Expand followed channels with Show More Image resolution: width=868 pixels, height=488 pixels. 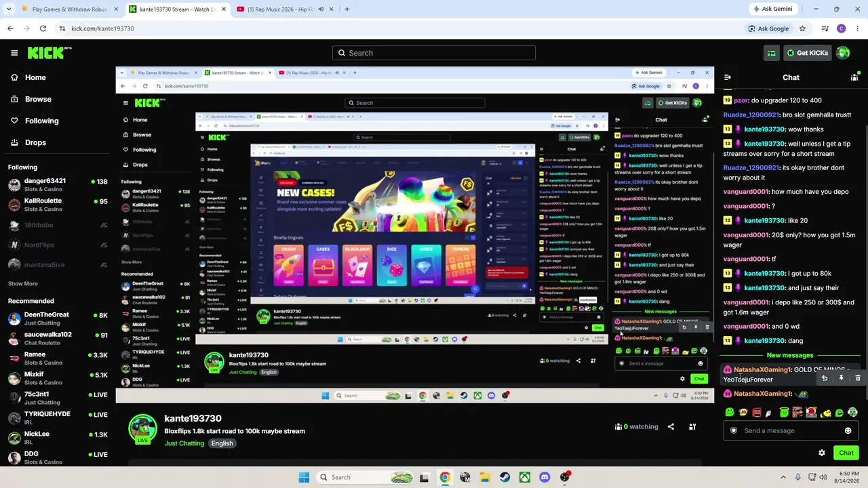tap(23, 283)
